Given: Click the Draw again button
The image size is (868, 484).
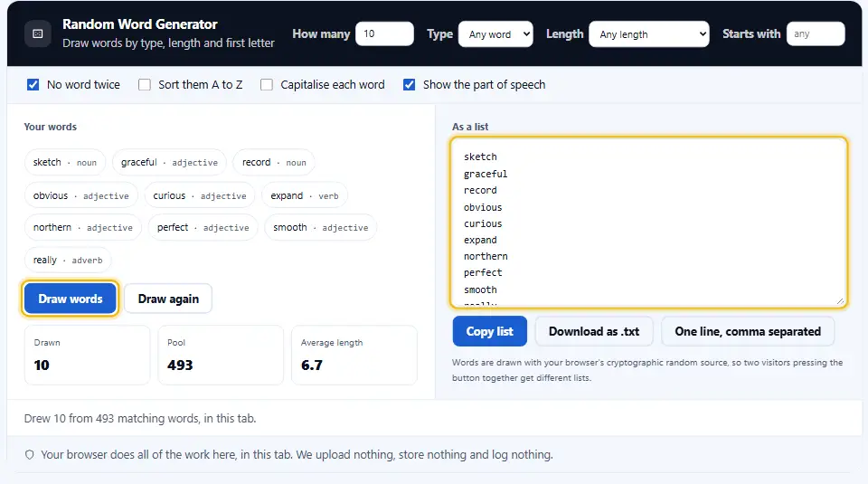Looking at the screenshot, I should [168, 299].
